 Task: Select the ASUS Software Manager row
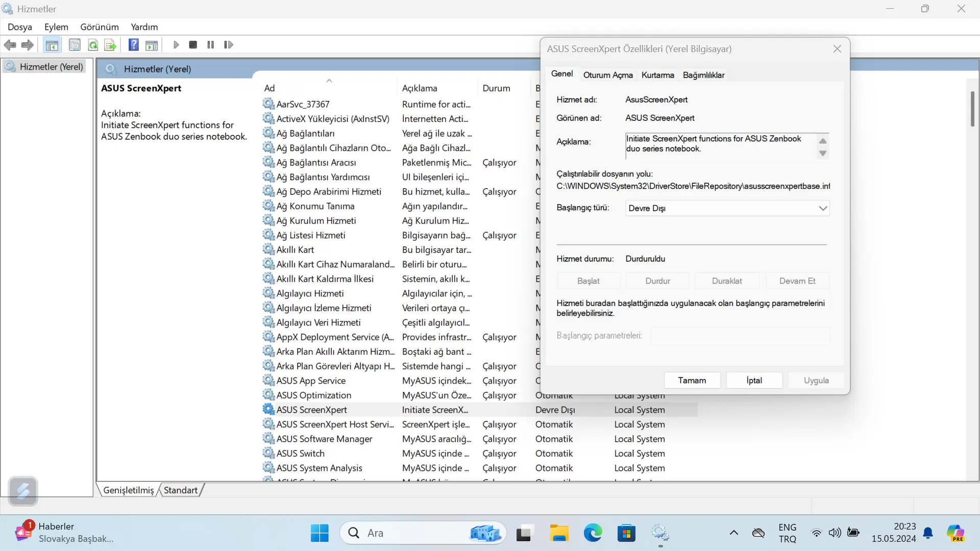coord(480,439)
